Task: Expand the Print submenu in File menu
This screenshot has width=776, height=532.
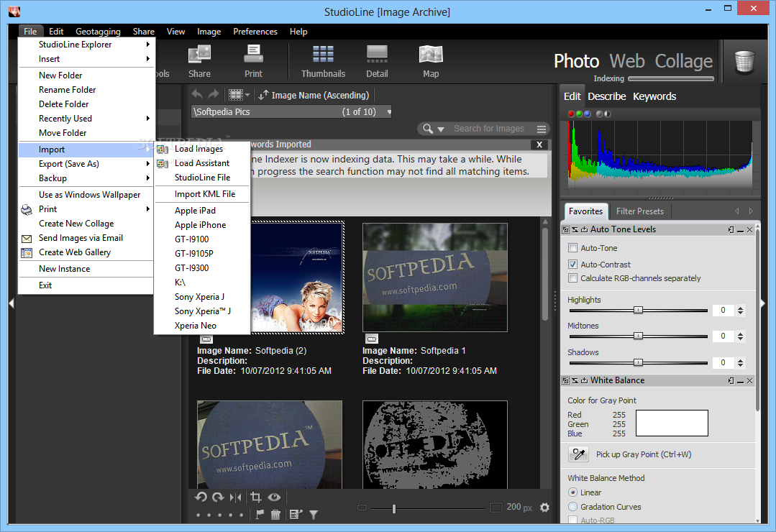Action: 86,209
